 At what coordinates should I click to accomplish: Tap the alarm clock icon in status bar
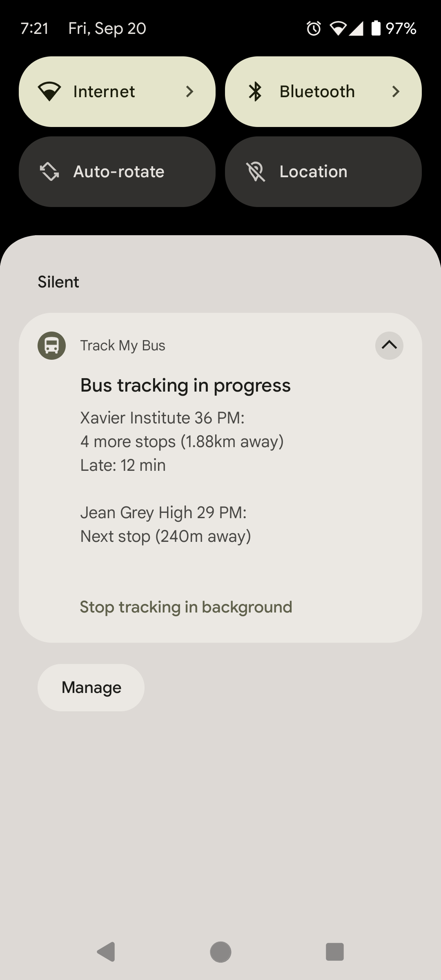pyautogui.click(x=313, y=28)
